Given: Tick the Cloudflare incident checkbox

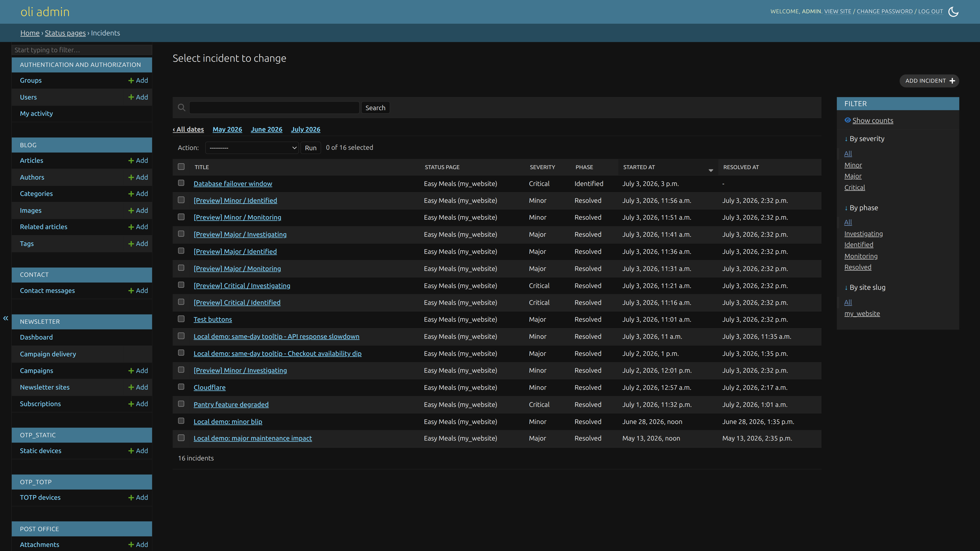Looking at the screenshot, I should click(x=181, y=387).
